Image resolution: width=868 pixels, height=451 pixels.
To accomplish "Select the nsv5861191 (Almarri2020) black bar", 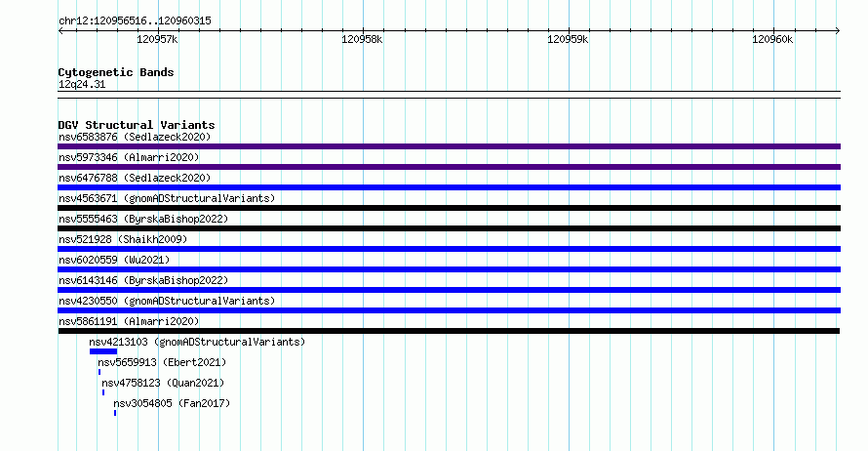I will [449, 331].
